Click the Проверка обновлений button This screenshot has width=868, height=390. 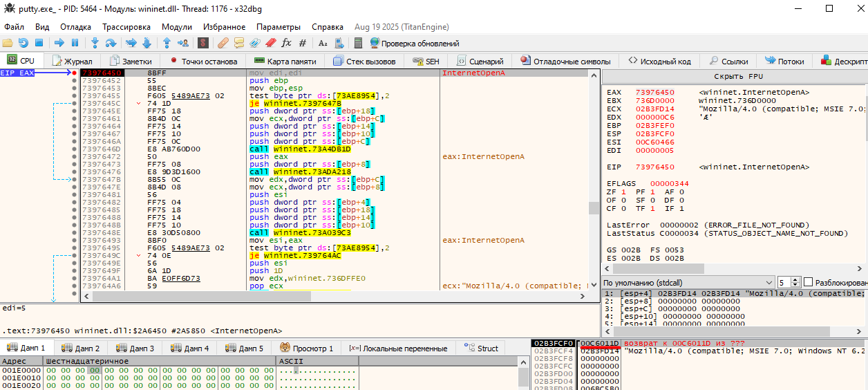[415, 43]
